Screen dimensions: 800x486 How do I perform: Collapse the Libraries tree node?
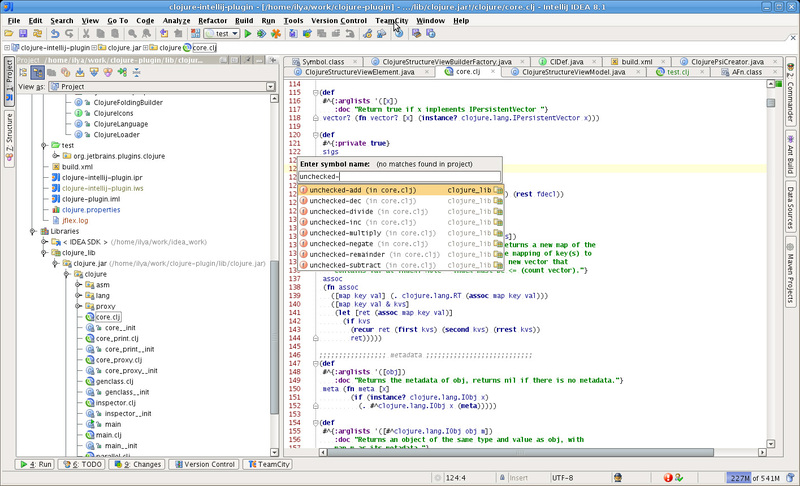(x=33, y=232)
